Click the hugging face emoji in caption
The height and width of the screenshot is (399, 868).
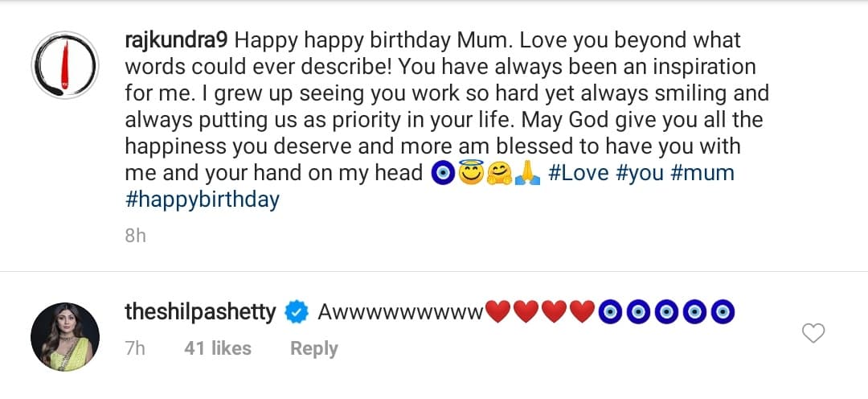coord(500,173)
